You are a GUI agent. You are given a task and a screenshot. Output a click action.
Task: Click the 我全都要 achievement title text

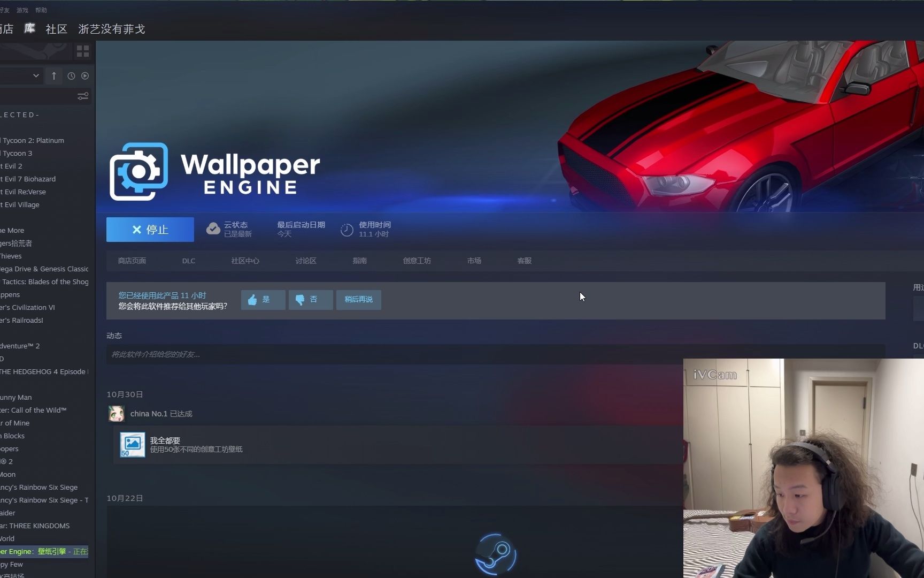point(165,440)
